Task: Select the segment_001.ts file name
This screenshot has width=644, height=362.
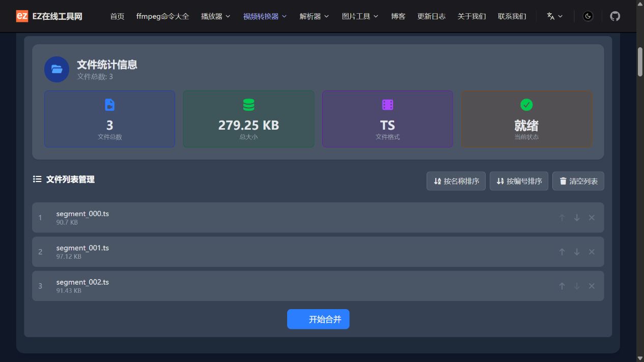Action: pyautogui.click(x=82, y=248)
